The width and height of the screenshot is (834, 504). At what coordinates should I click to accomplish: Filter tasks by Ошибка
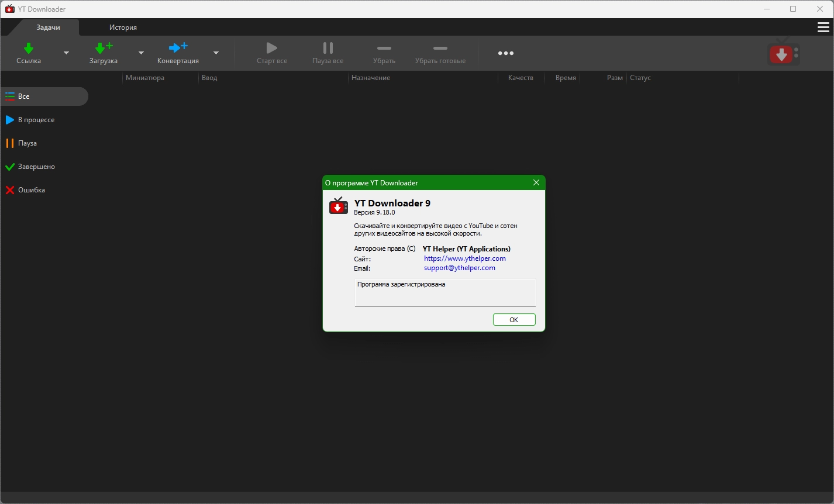(x=31, y=190)
